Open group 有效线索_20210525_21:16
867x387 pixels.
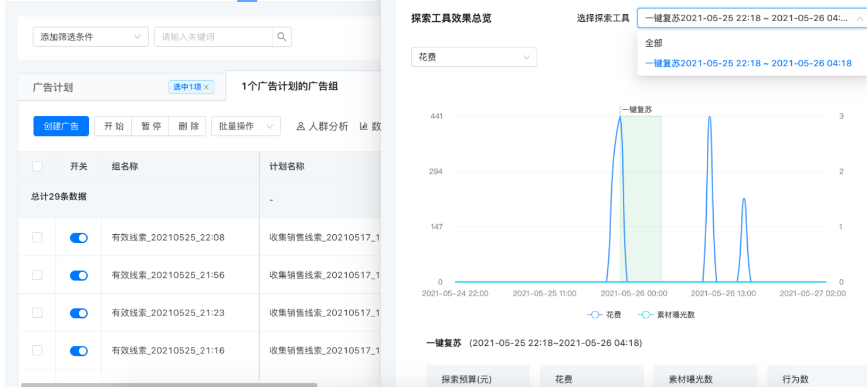[x=168, y=351]
